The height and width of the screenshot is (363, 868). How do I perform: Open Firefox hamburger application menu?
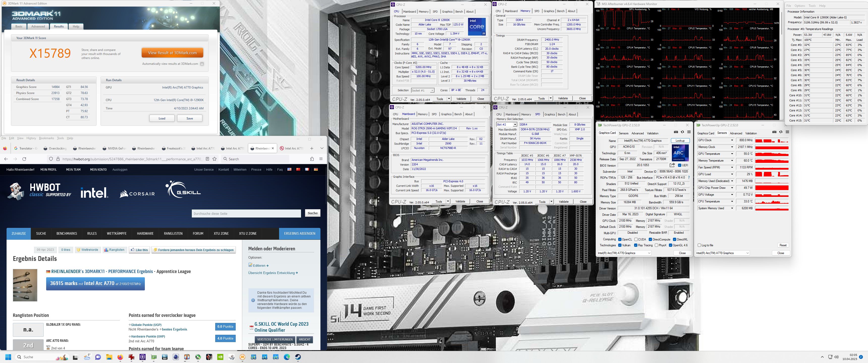(x=321, y=159)
